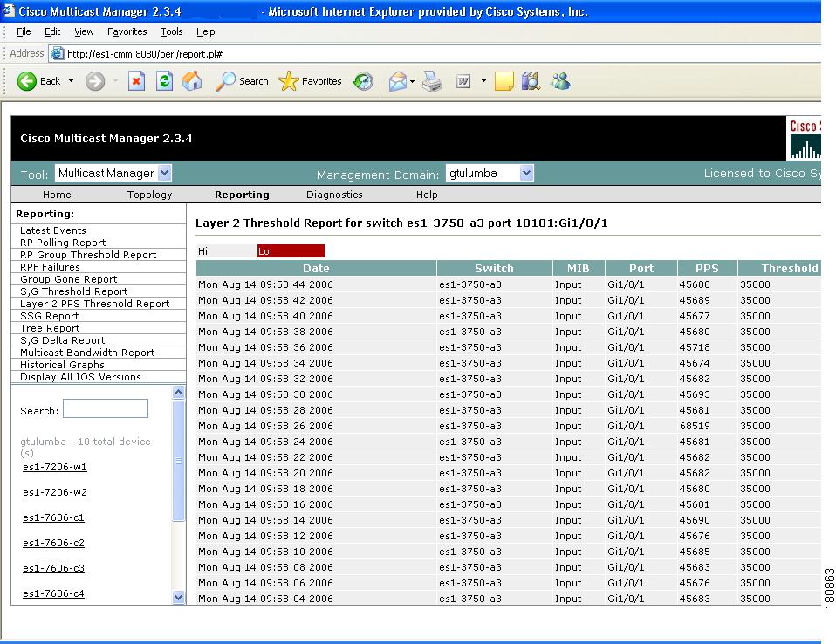This screenshot has height=644, width=836.
Task: Open Search with the magnifier icon
Action: coord(225,81)
